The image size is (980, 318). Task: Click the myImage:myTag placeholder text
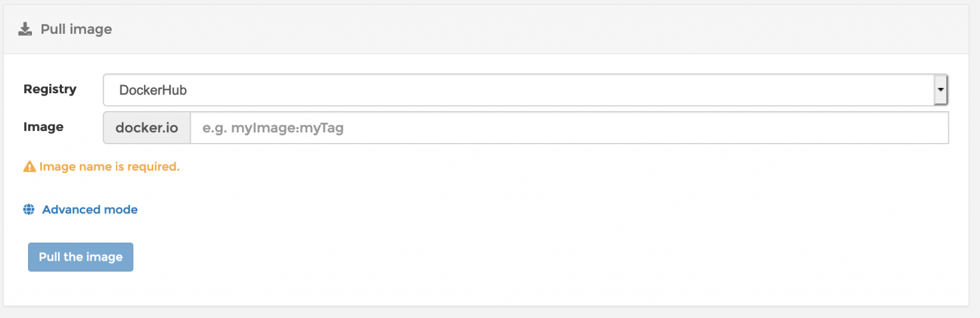(273, 128)
